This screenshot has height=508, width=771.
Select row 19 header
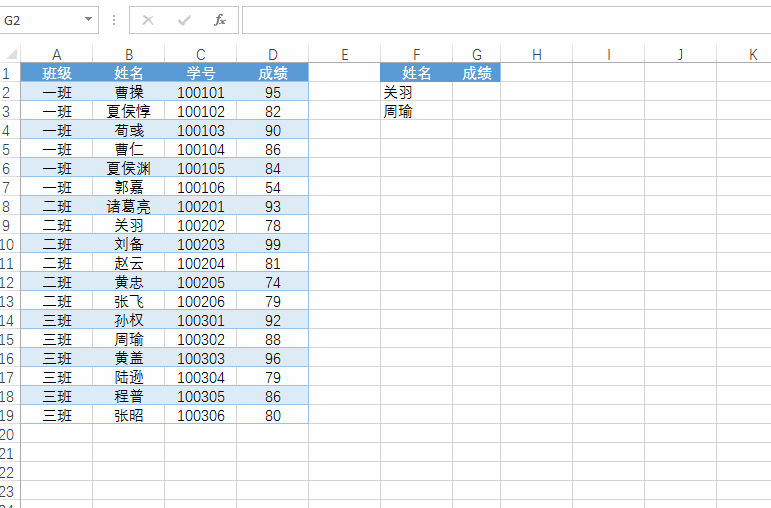click(x=10, y=416)
